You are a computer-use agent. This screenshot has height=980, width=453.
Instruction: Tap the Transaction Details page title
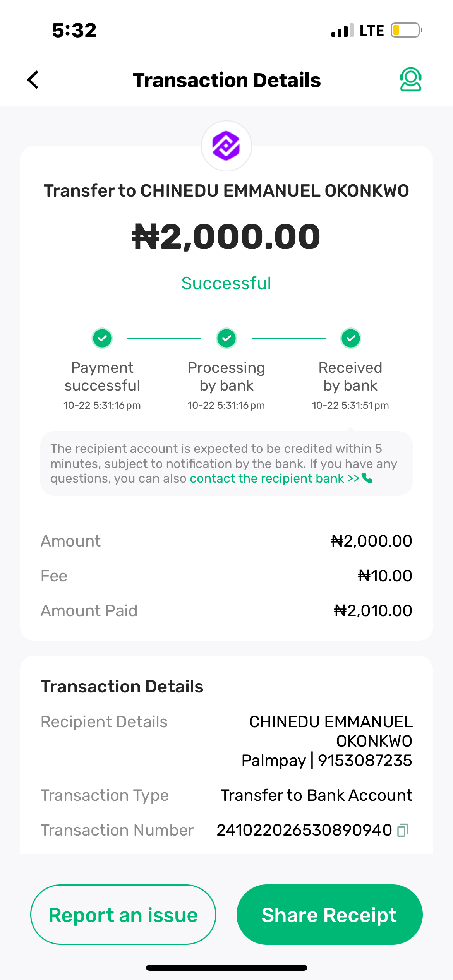tap(226, 80)
